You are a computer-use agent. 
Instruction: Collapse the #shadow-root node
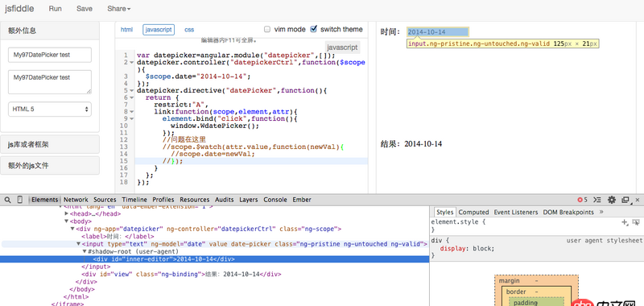pyautogui.click(x=85, y=251)
